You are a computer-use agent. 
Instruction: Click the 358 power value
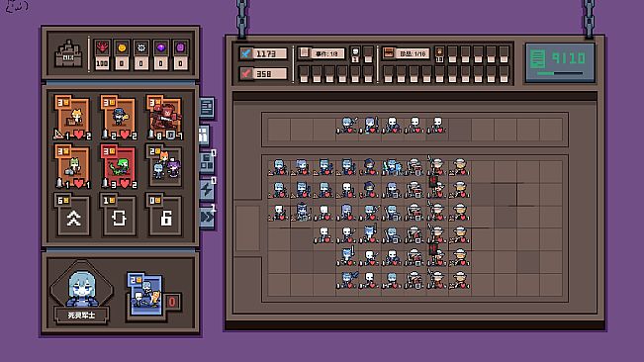[x=269, y=74]
